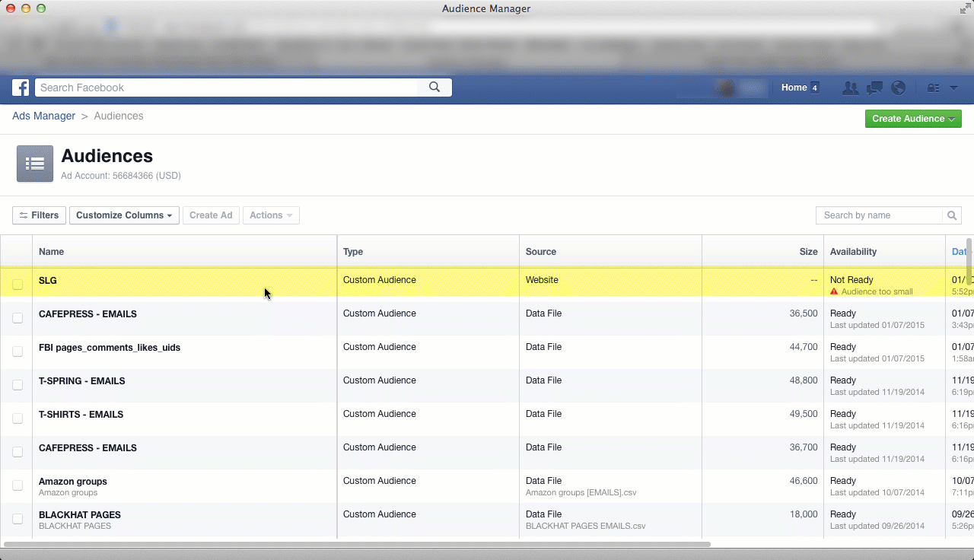Image resolution: width=974 pixels, height=560 pixels.
Task: Open the Filters button
Action: (x=40, y=215)
